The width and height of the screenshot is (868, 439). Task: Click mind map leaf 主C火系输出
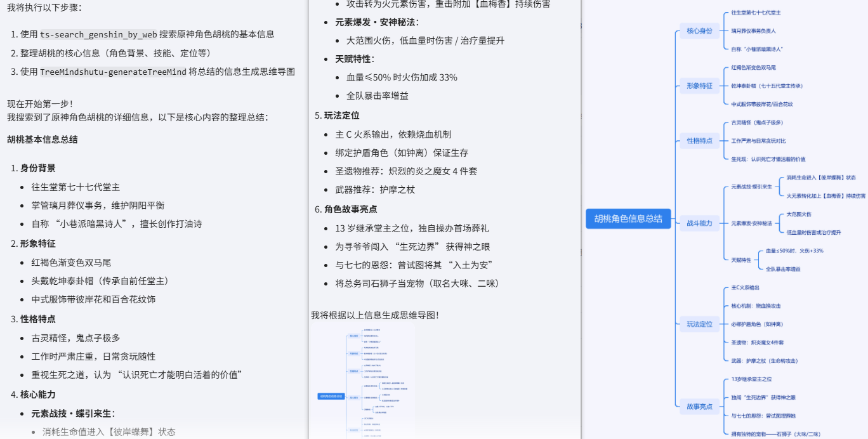click(x=745, y=288)
